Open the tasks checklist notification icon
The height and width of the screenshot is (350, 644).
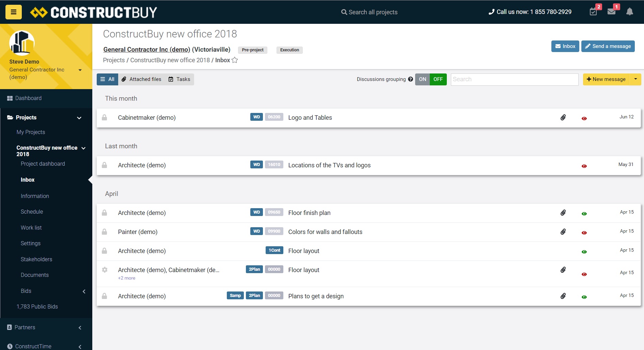pos(593,12)
